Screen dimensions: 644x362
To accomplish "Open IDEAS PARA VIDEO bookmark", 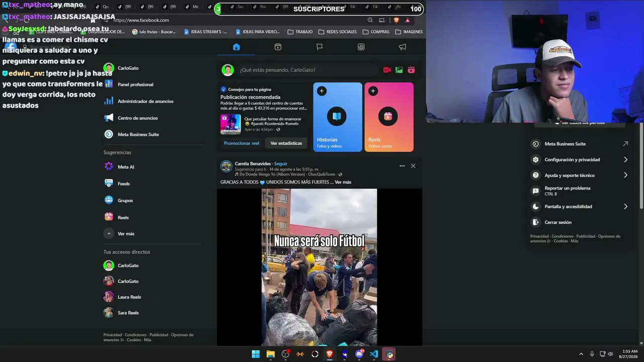I will click(x=257, y=32).
